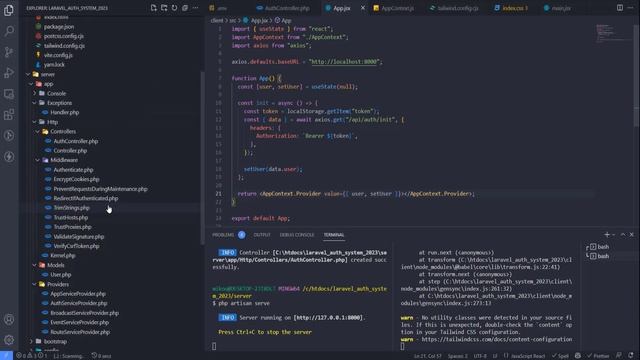Create a new file in Explorer
Screen dimensions: 640x360
click(x=153, y=8)
